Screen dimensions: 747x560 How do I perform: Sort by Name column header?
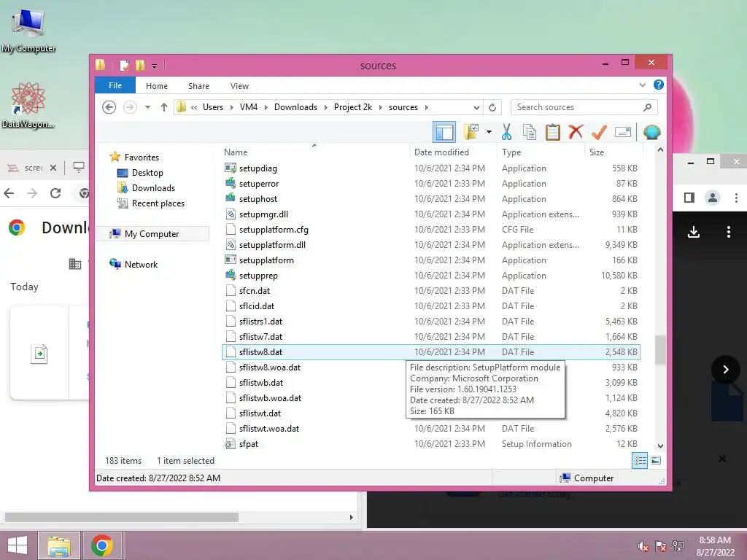click(x=236, y=152)
